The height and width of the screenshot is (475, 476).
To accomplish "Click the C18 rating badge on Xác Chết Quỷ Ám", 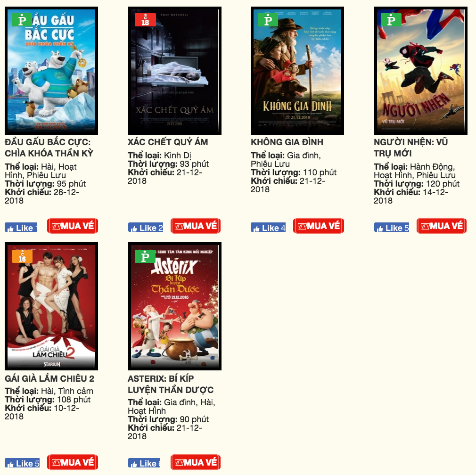I will point(146,20).
